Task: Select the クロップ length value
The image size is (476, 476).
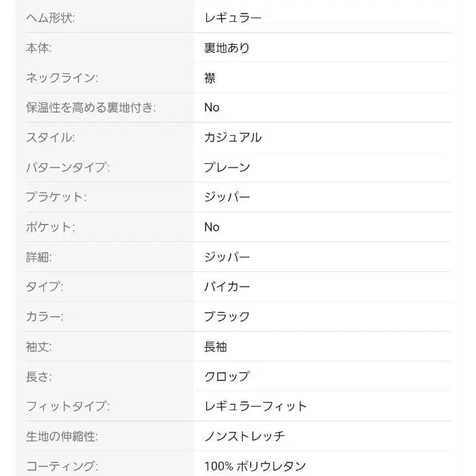Action: [226, 376]
